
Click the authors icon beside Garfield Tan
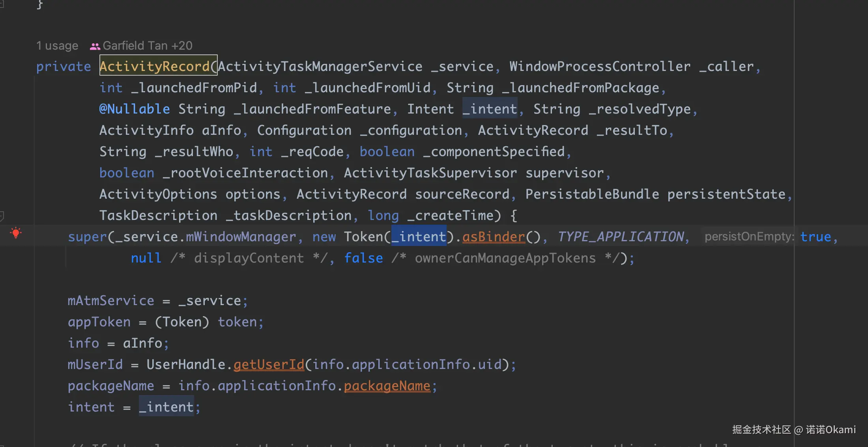(x=95, y=46)
